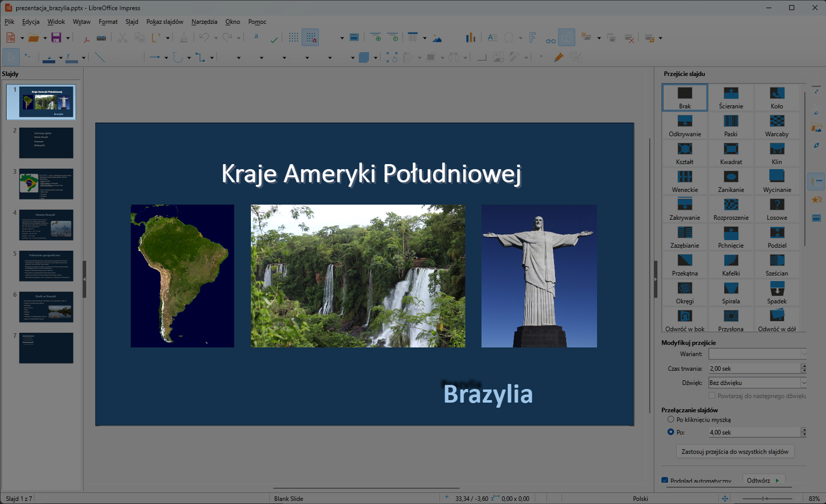Select the Warcaby slide transition
The height and width of the screenshot is (504, 826).
pyautogui.click(x=777, y=125)
